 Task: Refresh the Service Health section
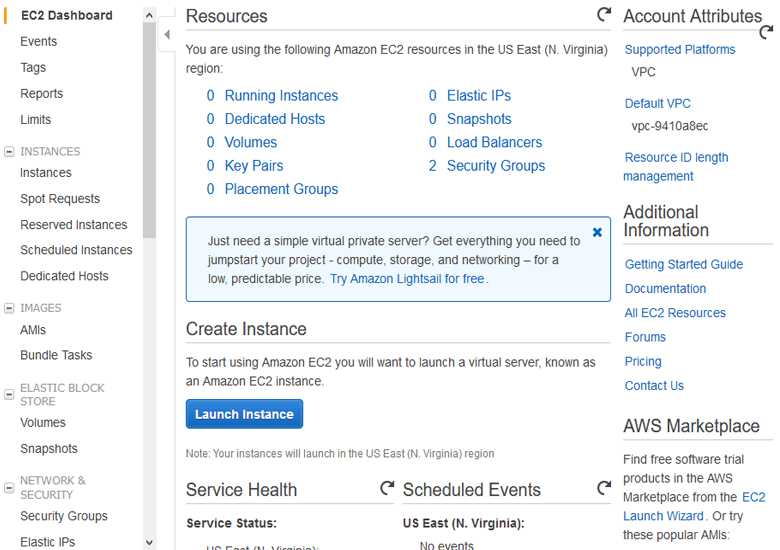click(x=387, y=488)
